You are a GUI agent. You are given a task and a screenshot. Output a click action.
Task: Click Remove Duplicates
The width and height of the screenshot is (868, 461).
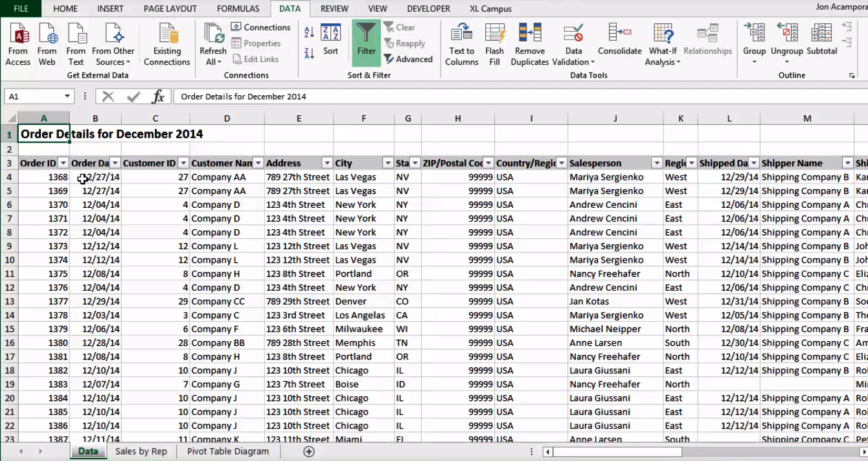530,44
